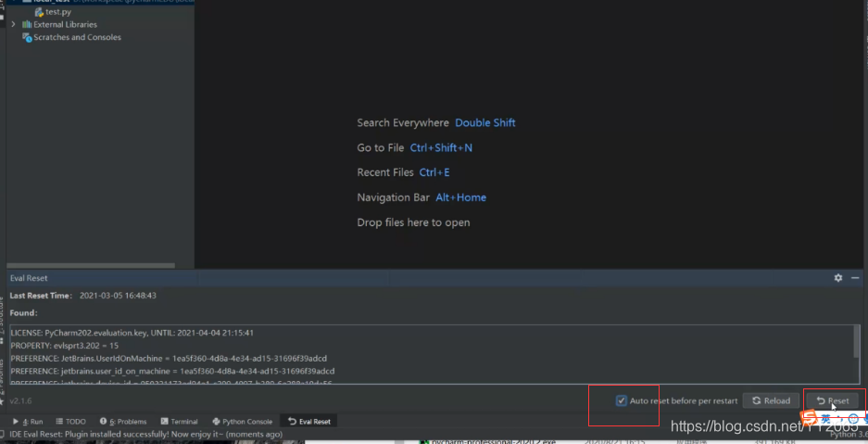Click the Eval Reset panel title
Viewport: 868px width, 444px height.
29,278
